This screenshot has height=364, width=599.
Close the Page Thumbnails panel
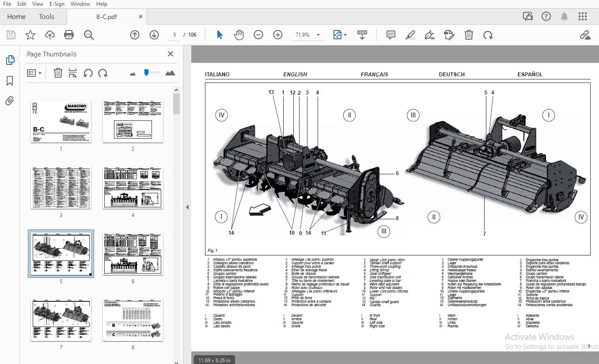tap(171, 54)
